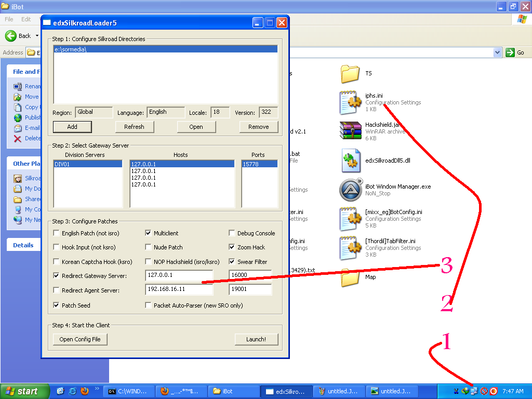532x399 pixels.
Task: Switch to the Firefox taskbar window button
Action: tap(181, 391)
